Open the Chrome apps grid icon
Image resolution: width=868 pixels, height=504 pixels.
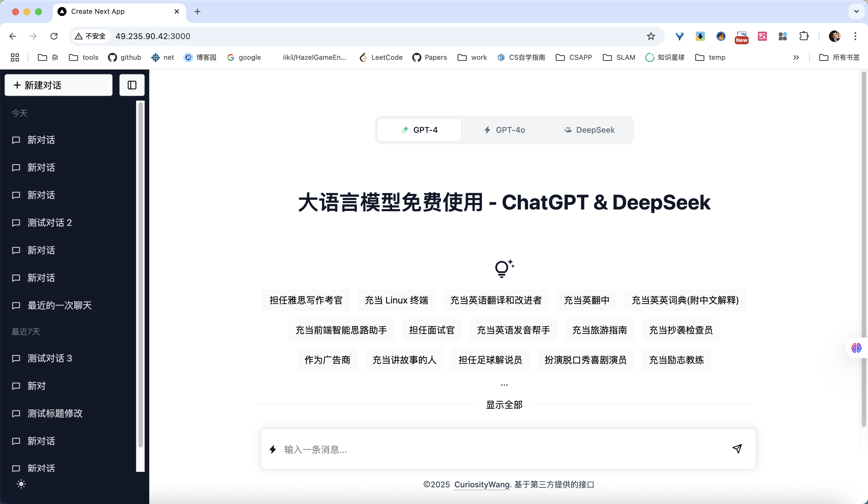point(15,57)
